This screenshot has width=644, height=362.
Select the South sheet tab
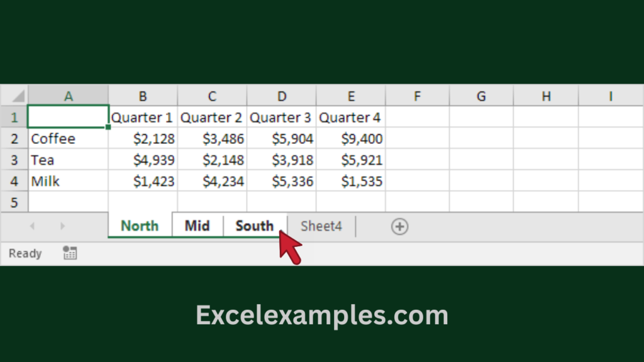pos(254,226)
